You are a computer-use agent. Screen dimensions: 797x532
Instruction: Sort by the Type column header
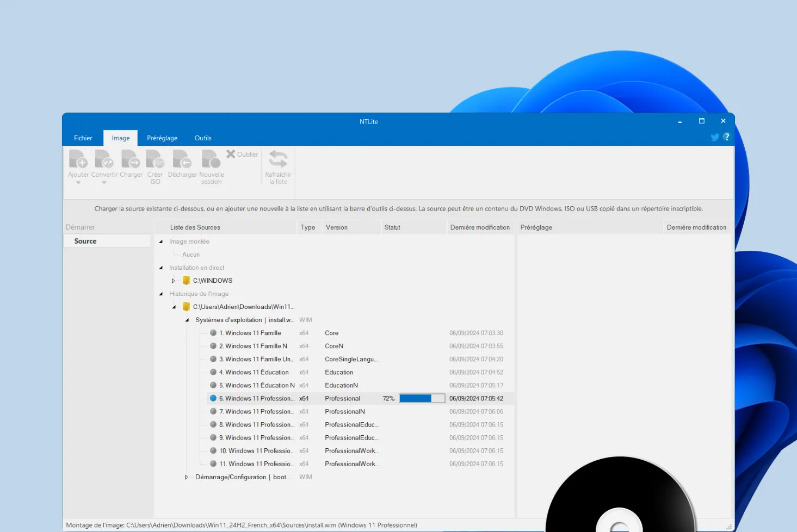[309, 227]
